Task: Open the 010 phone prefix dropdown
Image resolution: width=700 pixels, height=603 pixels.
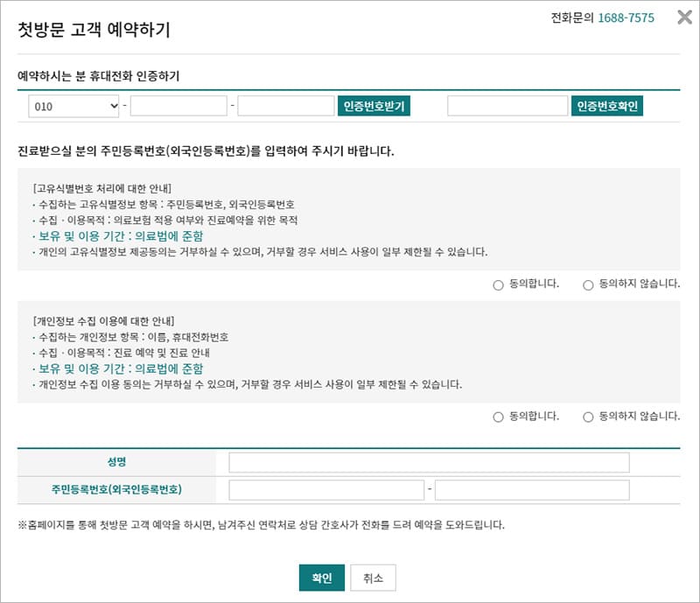Action: pos(73,106)
